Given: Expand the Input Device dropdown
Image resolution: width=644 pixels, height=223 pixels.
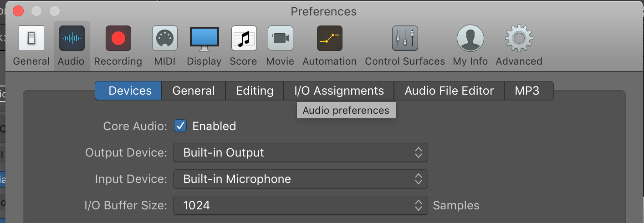Looking at the screenshot, I should [300, 179].
